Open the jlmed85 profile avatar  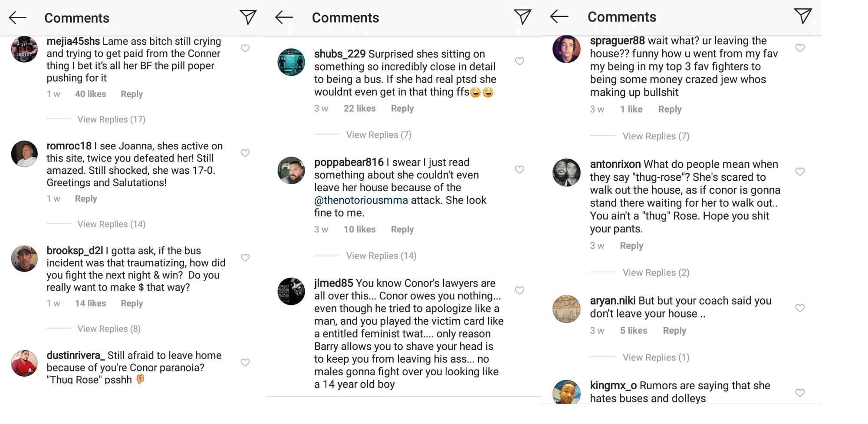coord(291,291)
